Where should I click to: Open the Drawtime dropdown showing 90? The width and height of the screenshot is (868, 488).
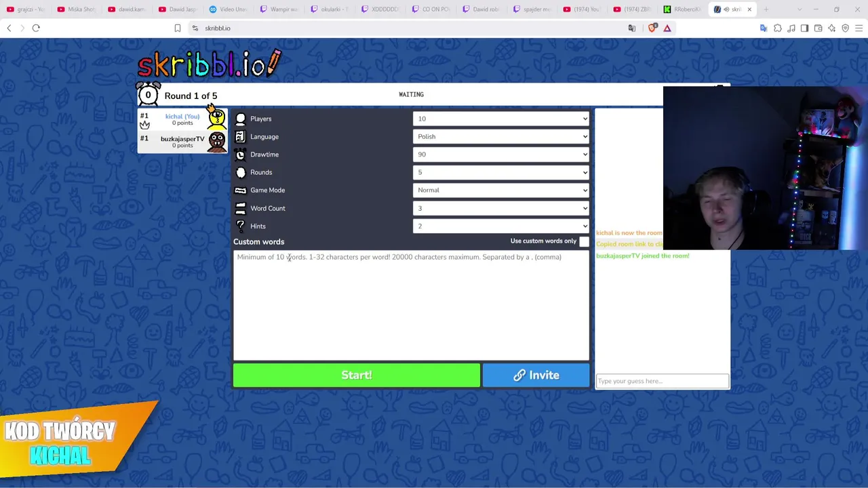point(500,155)
